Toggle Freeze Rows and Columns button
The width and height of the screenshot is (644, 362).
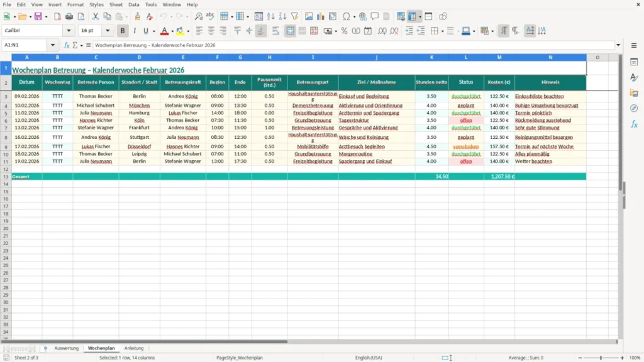412,16
